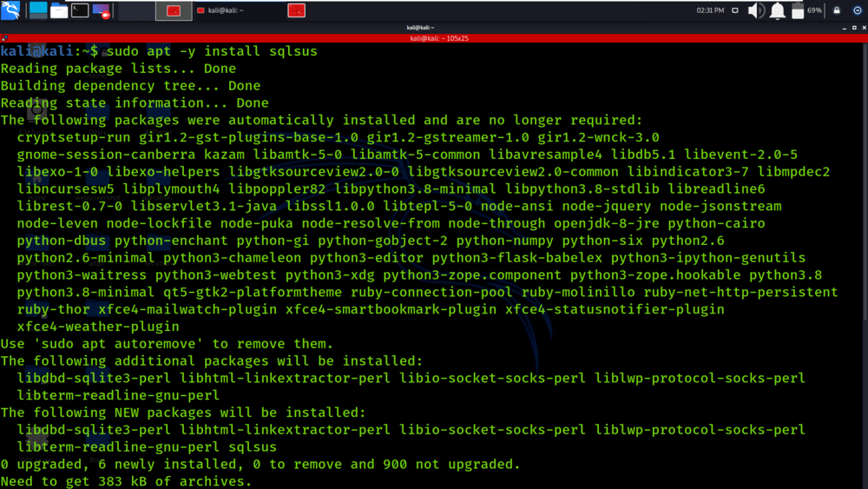This screenshot has height=489, width=868.
Task: Click the screen recorder panel icon
Action: pos(102,10)
